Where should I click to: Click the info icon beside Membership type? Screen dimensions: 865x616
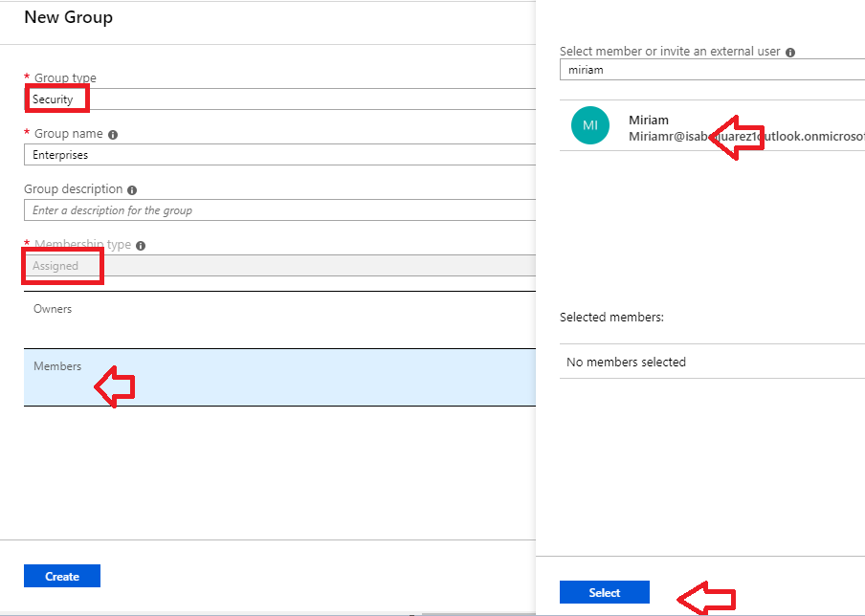pyautogui.click(x=142, y=245)
